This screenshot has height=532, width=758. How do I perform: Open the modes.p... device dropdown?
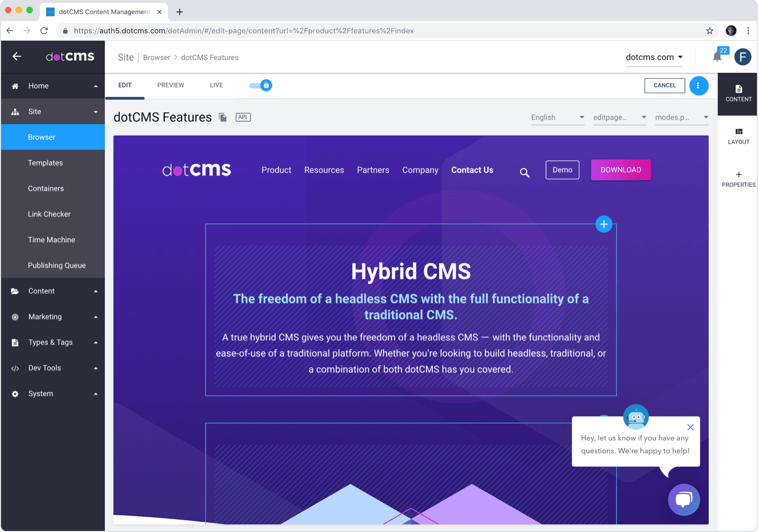tap(682, 118)
